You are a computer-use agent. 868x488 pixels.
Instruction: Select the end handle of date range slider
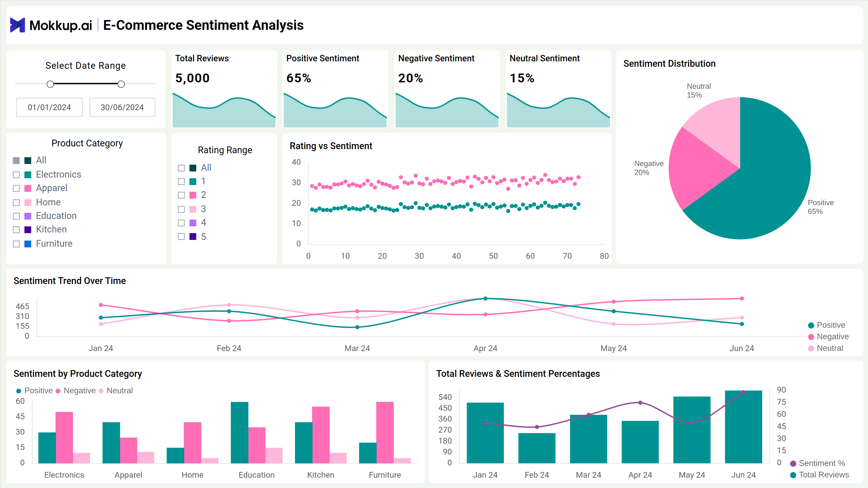click(121, 84)
